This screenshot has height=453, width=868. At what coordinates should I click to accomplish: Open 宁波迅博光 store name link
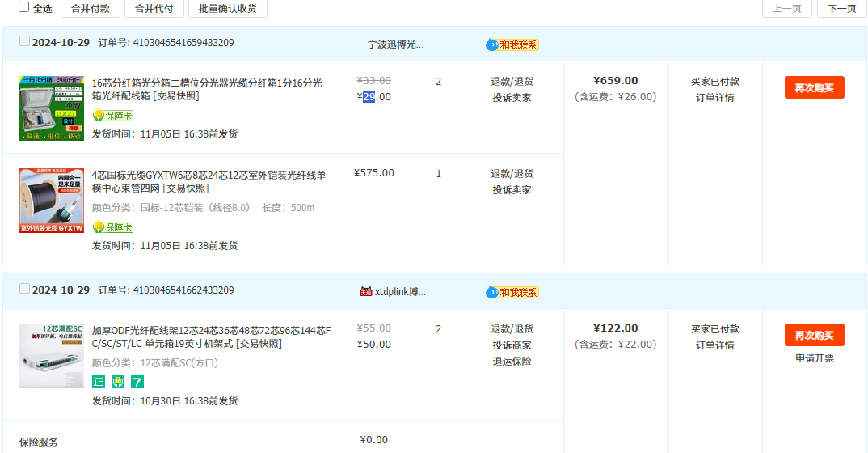point(395,44)
